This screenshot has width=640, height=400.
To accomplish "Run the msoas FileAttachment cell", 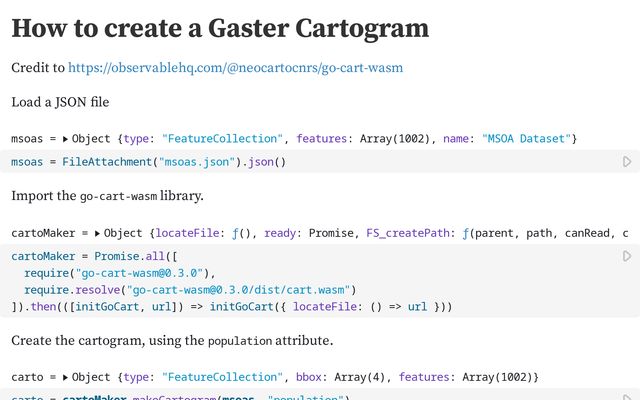I will [627, 162].
